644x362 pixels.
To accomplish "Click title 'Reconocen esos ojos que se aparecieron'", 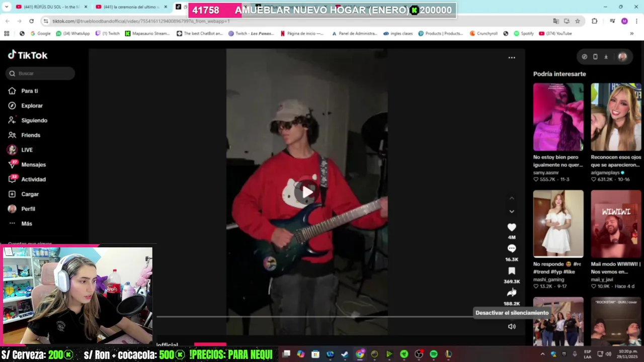I will coord(616,161).
